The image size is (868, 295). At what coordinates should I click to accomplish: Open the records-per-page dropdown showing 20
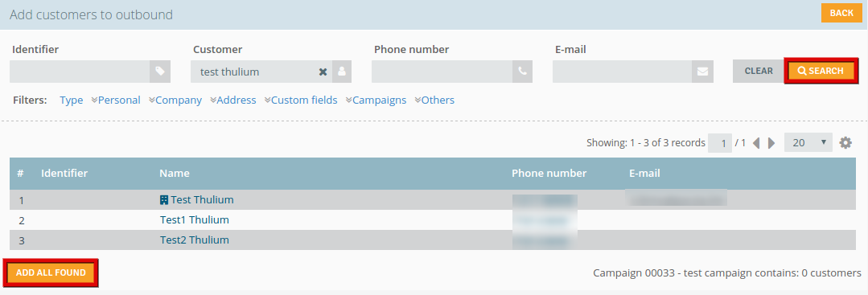point(808,142)
